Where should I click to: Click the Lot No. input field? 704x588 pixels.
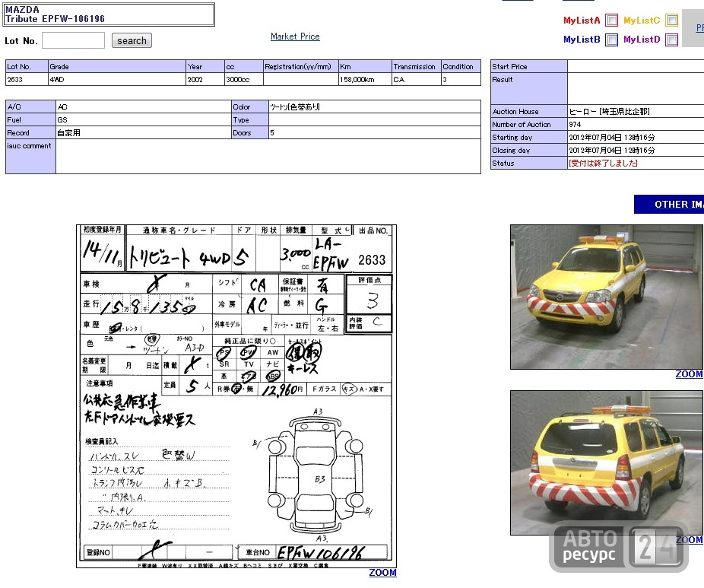[x=73, y=40]
